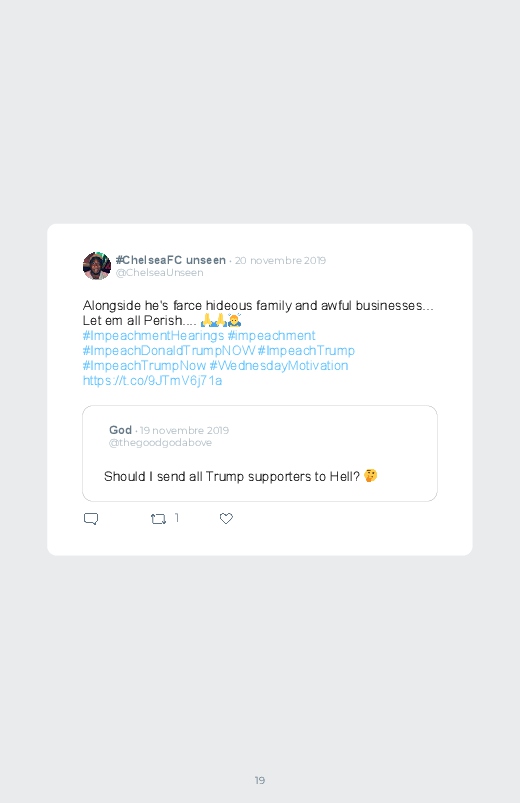Viewport: 520px width, 803px height.
Task: Open the ChelseaFC unseen profile avatar
Action: point(97,266)
